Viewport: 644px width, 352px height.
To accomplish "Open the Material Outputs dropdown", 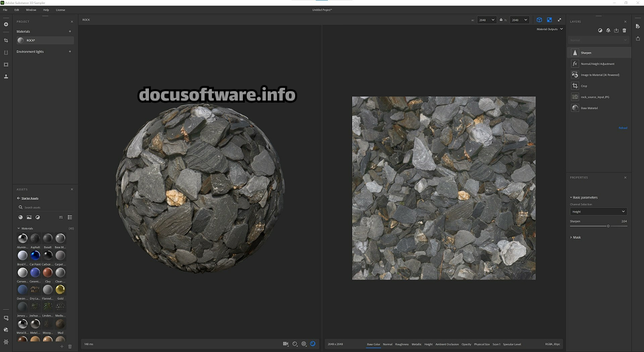I will 550,29.
